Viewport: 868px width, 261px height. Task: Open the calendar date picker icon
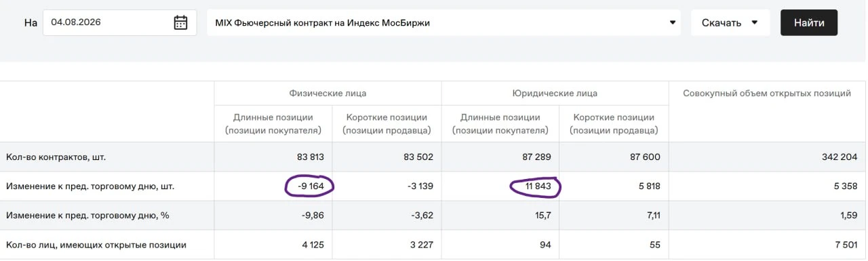pos(180,22)
